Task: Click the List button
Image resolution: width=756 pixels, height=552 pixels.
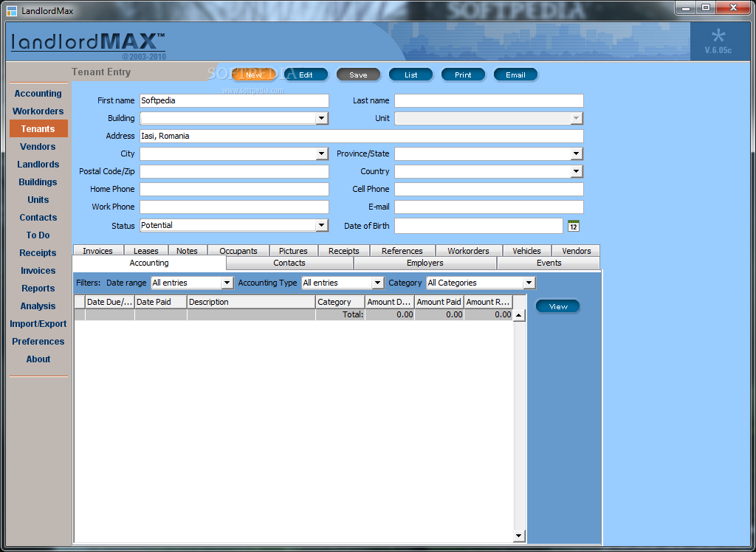Action: 410,75
